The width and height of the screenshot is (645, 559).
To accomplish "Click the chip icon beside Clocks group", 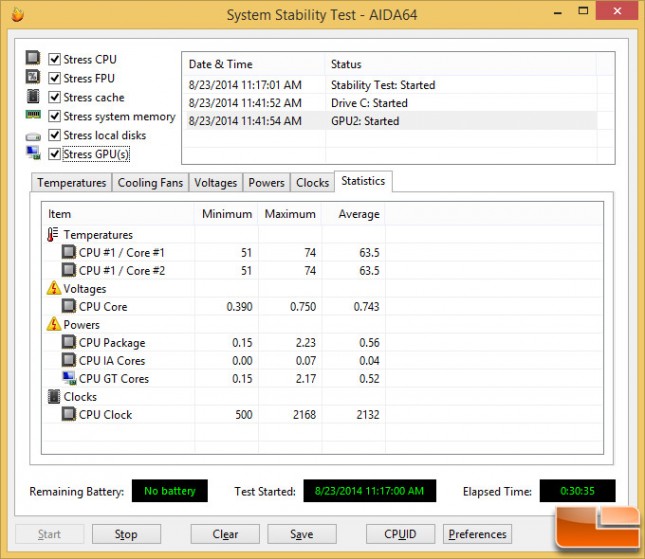I will (54, 396).
